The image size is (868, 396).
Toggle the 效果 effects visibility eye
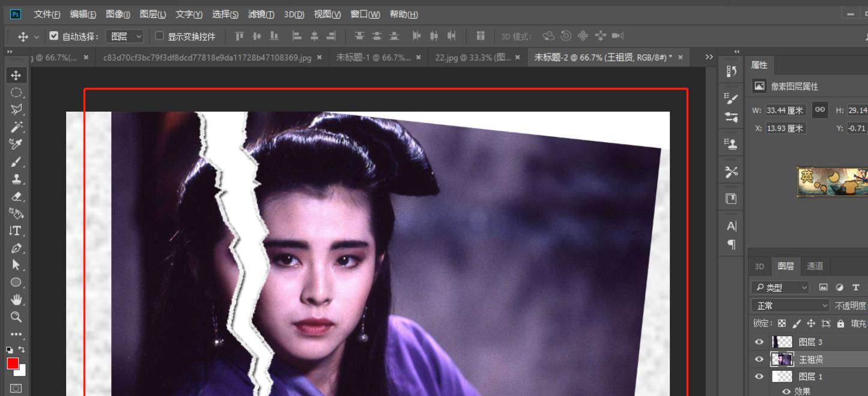[786, 391]
